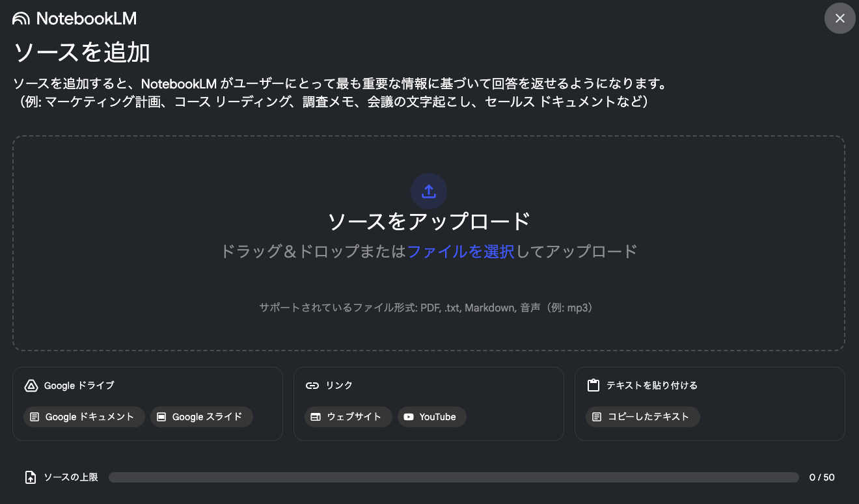859x504 pixels.
Task: Click the 0 / 50 source count
Action: [822, 477]
